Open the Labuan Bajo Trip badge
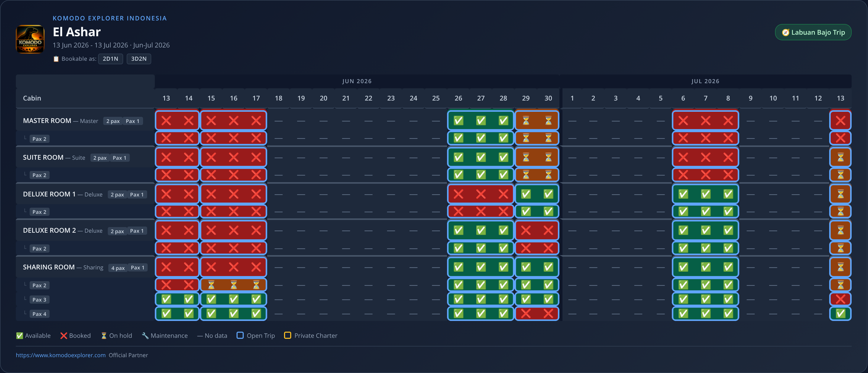This screenshot has width=868, height=373. 813,32
